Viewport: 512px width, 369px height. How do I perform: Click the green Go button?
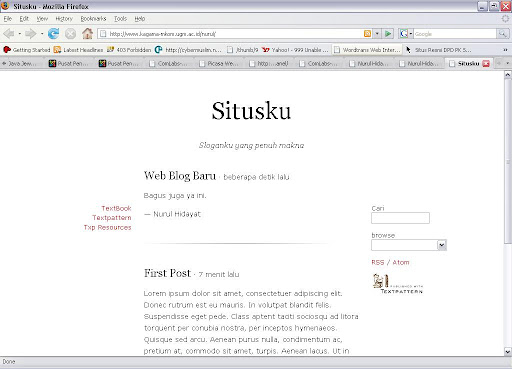388,34
